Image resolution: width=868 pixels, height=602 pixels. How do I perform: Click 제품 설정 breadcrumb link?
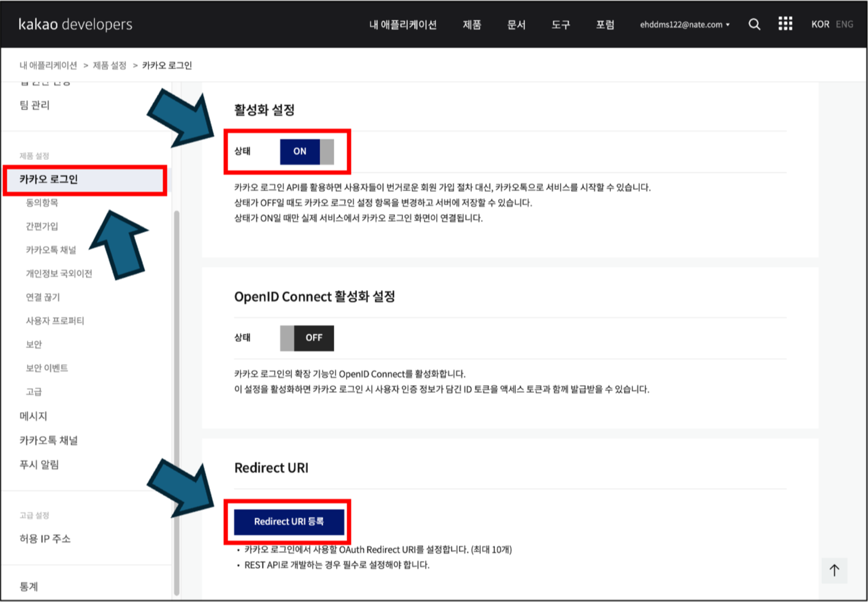click(x=110, y=66)
